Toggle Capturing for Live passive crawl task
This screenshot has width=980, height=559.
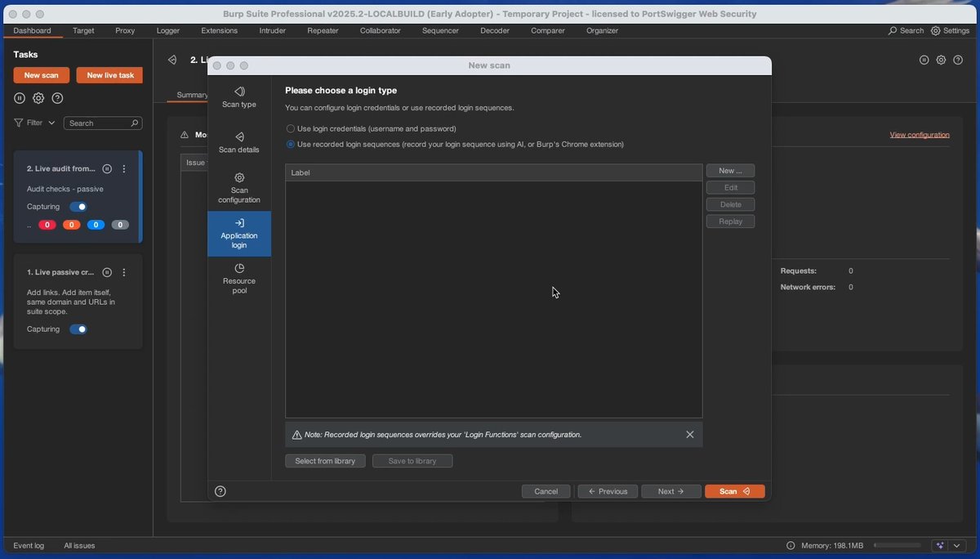click(x=78, y=329)
